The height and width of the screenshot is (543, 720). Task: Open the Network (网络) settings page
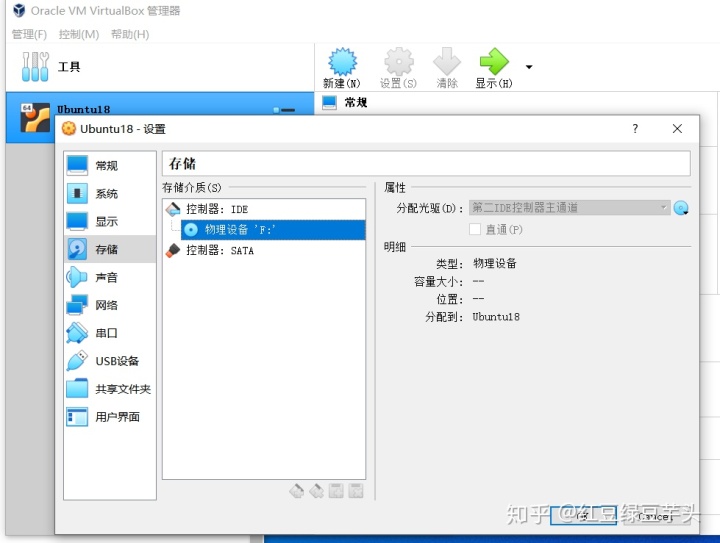[110, 305]
